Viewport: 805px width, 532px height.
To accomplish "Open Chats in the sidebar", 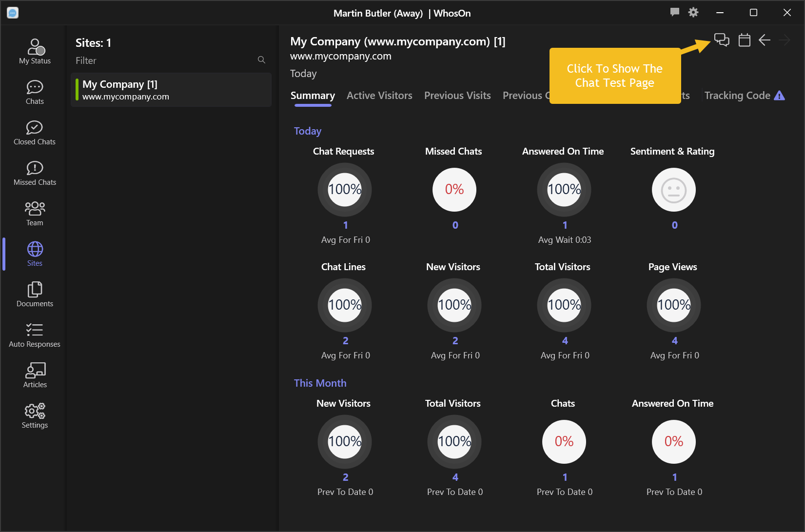I will pos(35,92).
